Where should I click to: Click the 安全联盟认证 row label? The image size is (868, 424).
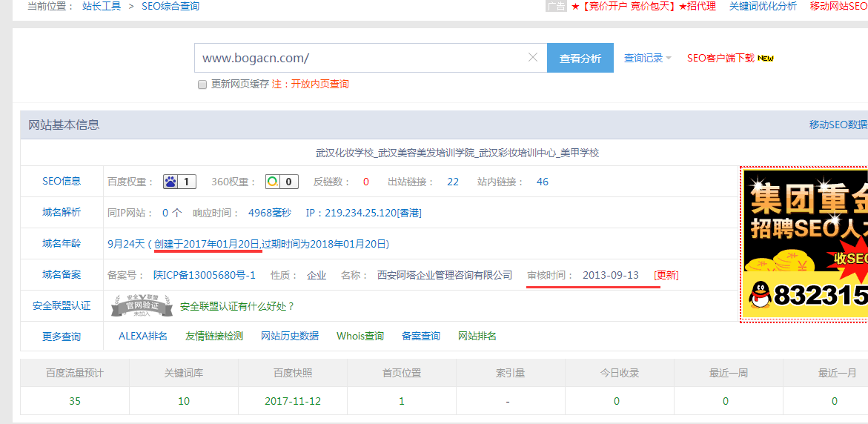62,305
